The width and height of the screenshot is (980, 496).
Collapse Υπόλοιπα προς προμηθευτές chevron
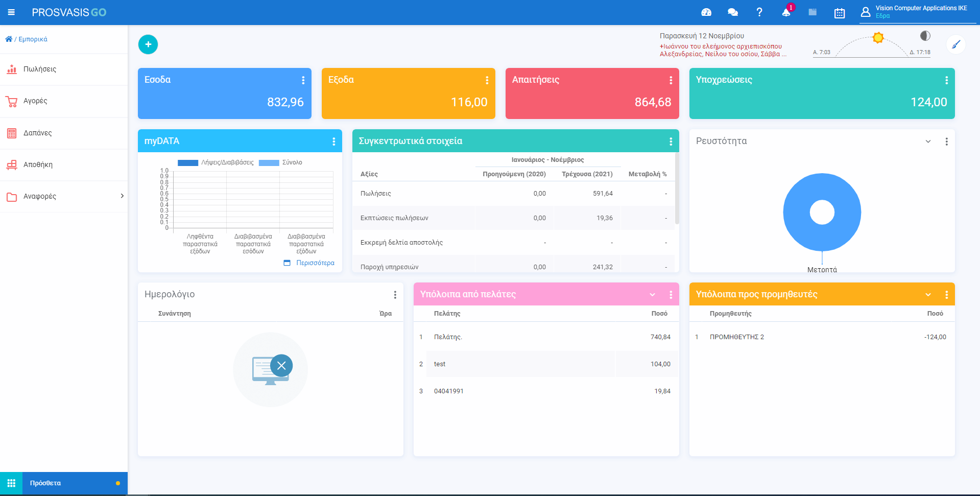point(928,295)
